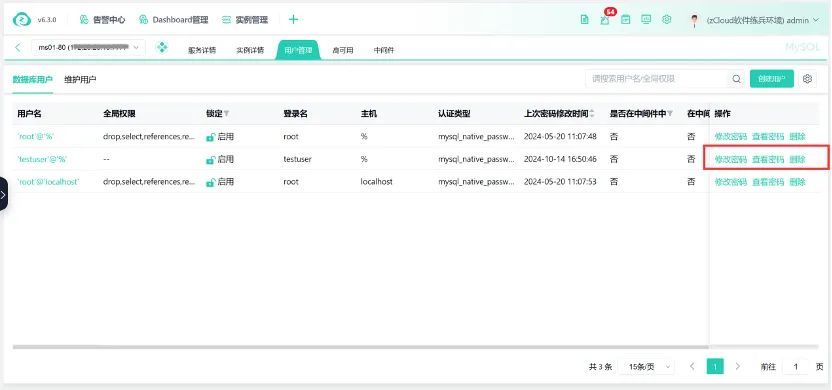The image size is (832, 390).
Task: Open the calendar icon in the top bar
Action: [626, 20]
